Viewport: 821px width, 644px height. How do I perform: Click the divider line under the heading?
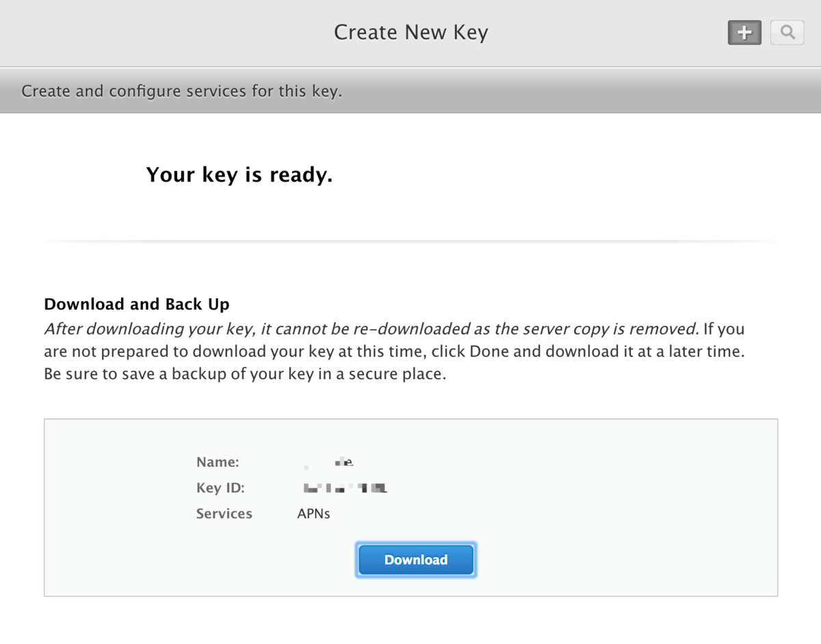410,241
